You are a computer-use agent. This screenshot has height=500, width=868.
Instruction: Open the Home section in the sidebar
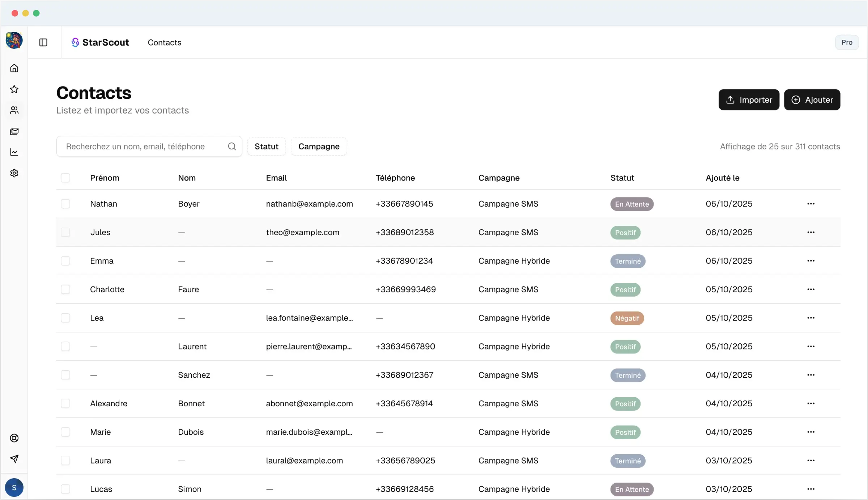point(14,68)
